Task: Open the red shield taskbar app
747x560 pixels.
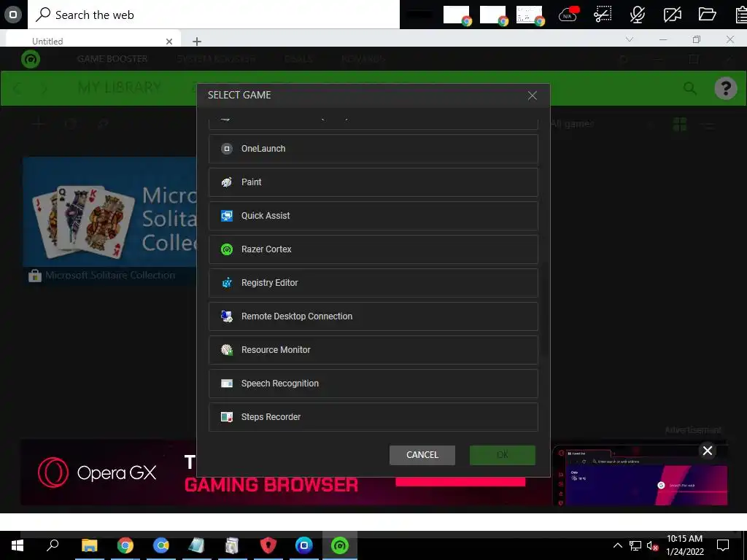Action: [268, 545]
